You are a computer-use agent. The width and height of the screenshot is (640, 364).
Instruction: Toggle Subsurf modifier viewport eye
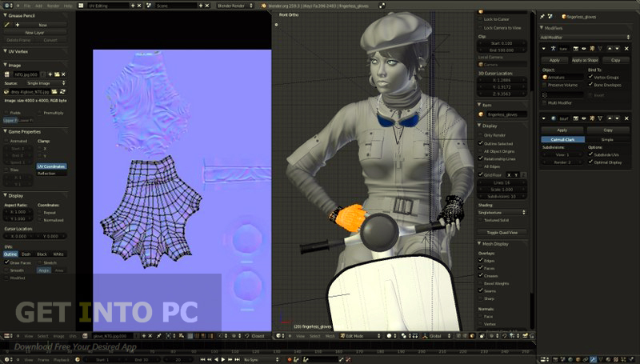[584, 118]
